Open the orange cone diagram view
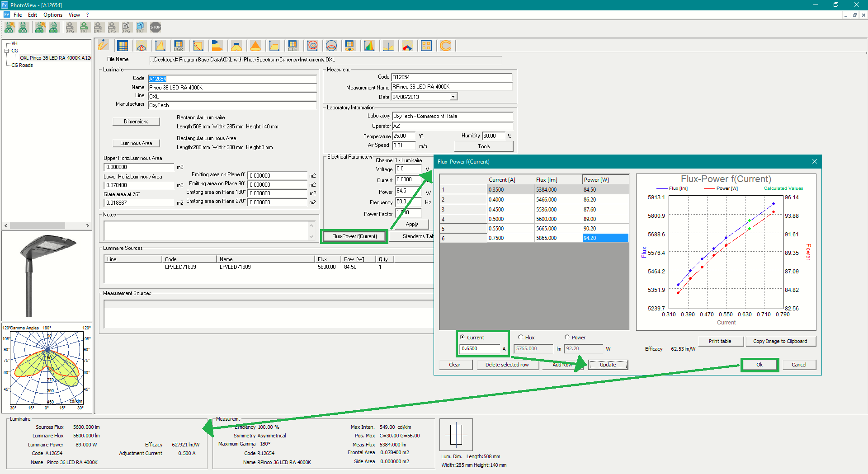 point(255,46)
